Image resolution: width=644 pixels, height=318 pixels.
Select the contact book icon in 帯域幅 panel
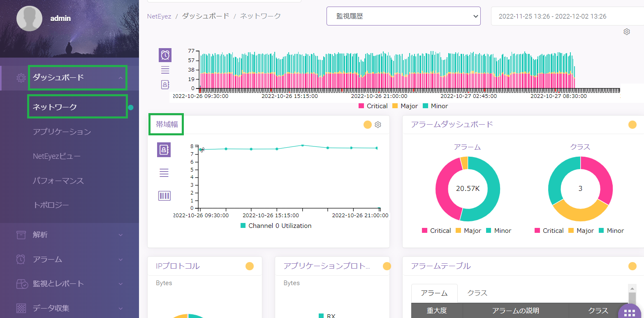pos(164,150)
